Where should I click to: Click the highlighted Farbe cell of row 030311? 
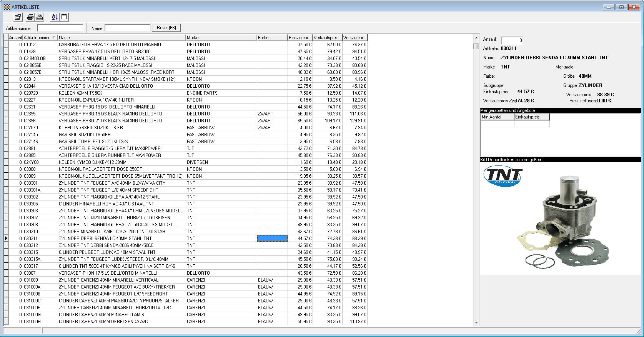pyautogui.click(x=272, y=239)
